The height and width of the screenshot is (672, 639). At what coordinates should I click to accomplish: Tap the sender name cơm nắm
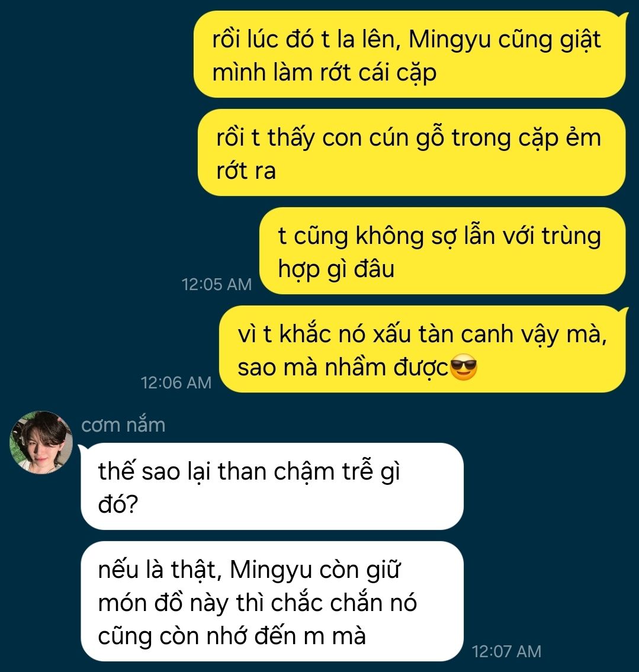[123, 425]
